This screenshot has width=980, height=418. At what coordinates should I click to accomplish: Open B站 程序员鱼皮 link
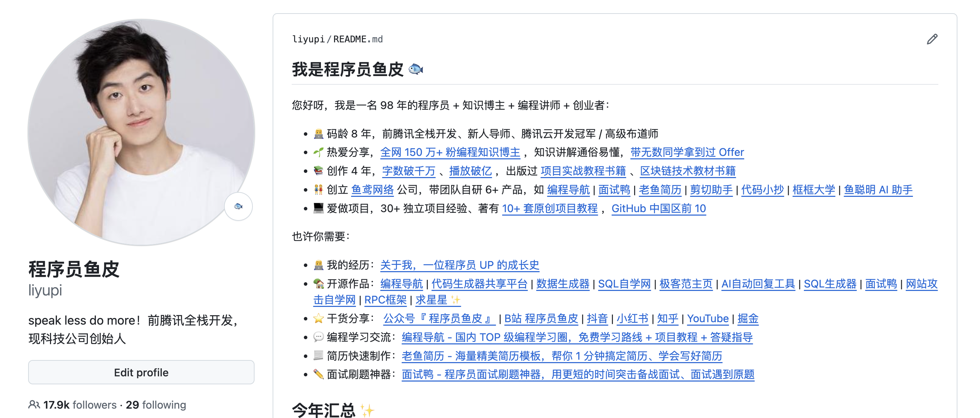pos(541,319)
